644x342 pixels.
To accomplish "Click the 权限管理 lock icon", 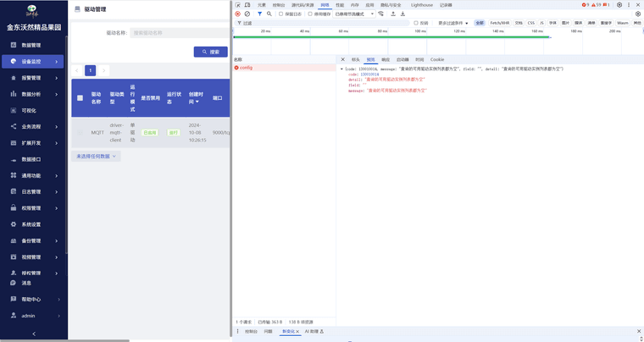I will (x=14, y=208).
